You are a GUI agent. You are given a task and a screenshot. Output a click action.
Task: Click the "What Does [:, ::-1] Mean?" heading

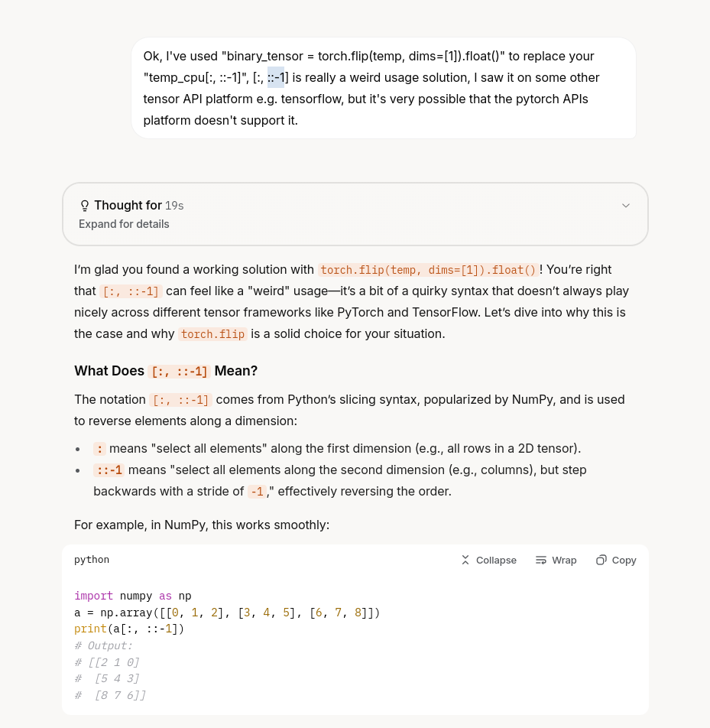pos(166,371)
